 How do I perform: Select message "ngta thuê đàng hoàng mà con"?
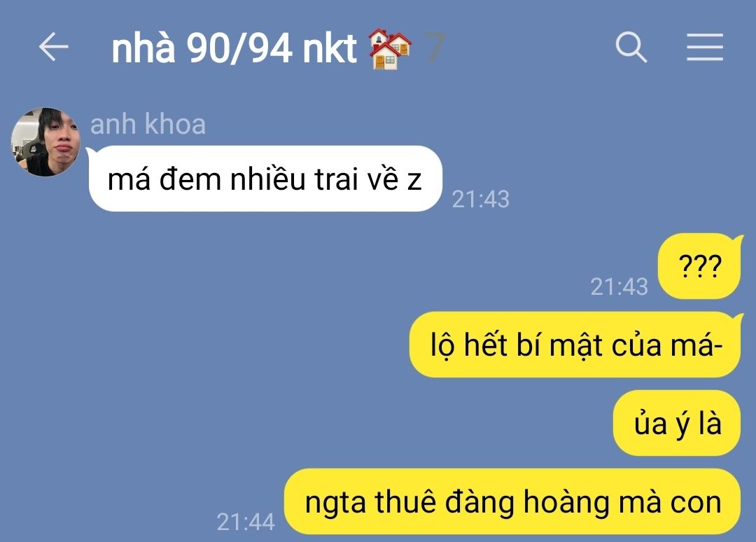(x=512, y=501)
